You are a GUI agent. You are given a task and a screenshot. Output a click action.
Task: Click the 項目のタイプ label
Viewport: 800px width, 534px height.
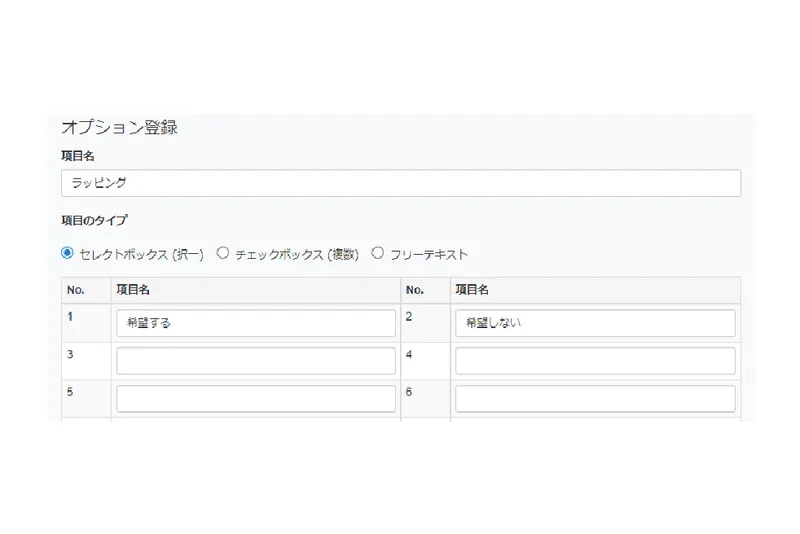click(94, 220)
